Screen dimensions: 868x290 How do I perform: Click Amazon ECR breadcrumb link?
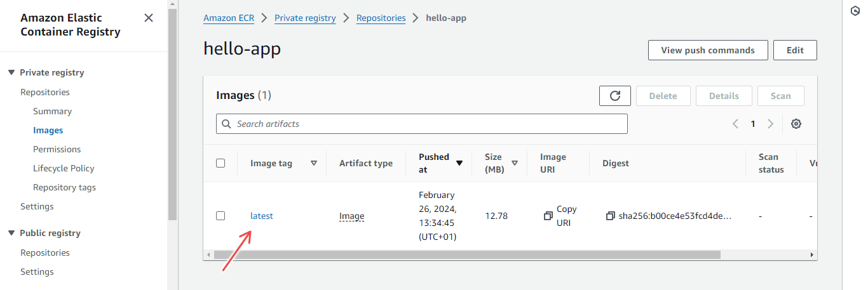tap(229, 18)
